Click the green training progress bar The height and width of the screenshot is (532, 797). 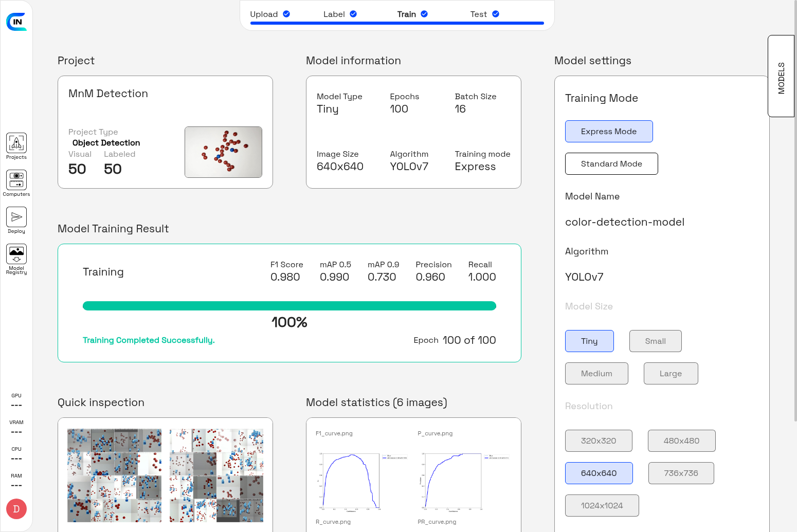(x=289, y=305)
